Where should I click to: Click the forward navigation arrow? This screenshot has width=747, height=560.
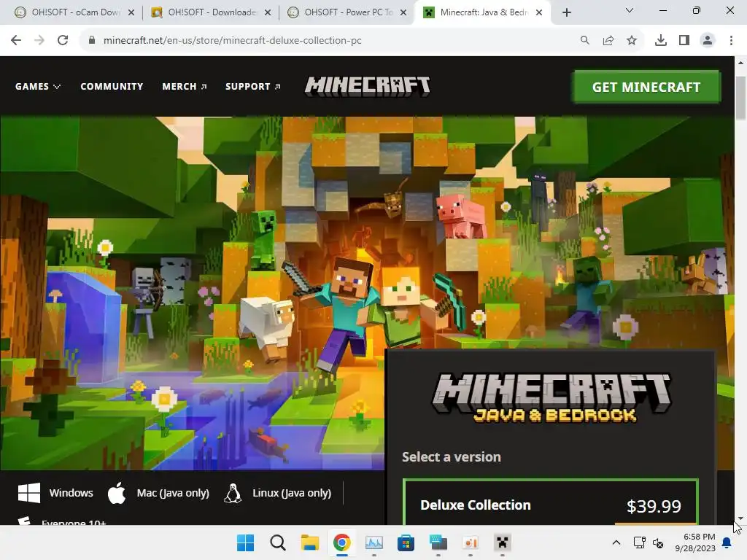click(39, 41)
